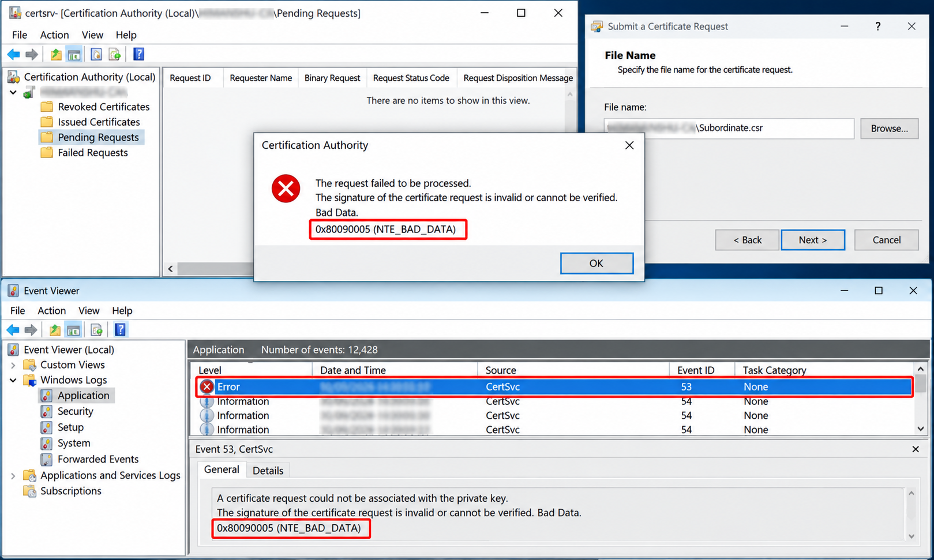Click Back arrow in certsrv toolbar
934x560 pixels.
point(13,54)
